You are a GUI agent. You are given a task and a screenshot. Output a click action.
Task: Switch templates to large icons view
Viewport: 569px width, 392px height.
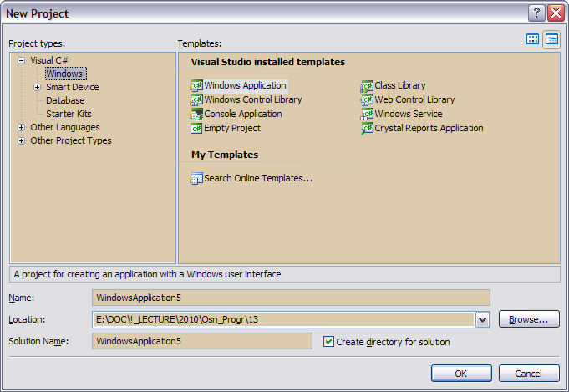(x=533, y=39)
